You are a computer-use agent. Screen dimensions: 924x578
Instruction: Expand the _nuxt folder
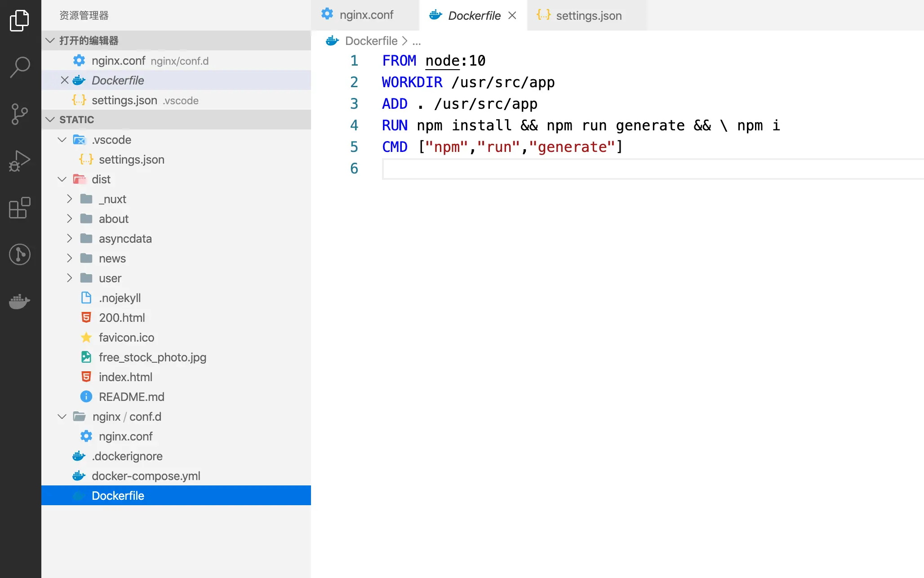(x=69, y=199)
